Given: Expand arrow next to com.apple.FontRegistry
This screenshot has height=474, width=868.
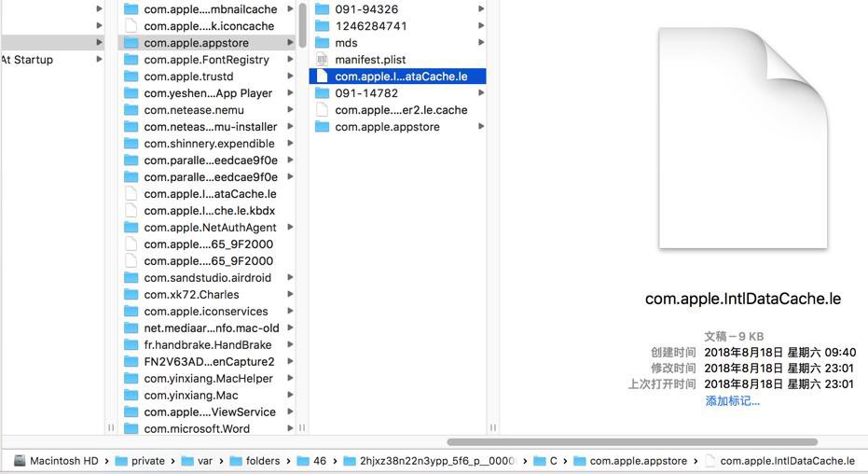Looking at the screenshot, I should 290,60.
